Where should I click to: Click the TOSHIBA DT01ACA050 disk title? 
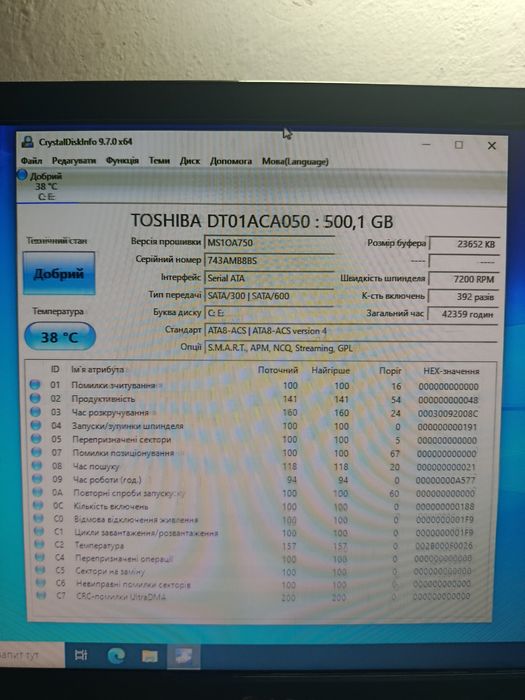(x=262, y=221)
